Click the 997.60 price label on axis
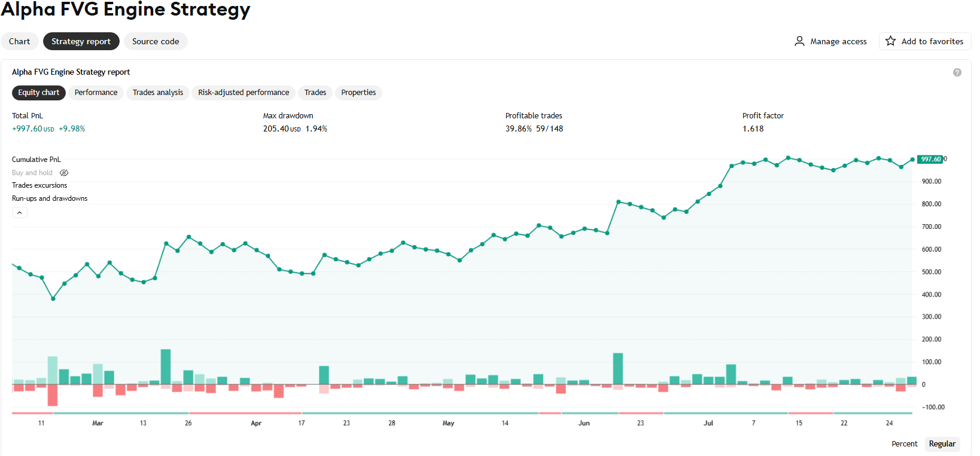Viewport: 980px width, 456px height. [x=930, y=160]
